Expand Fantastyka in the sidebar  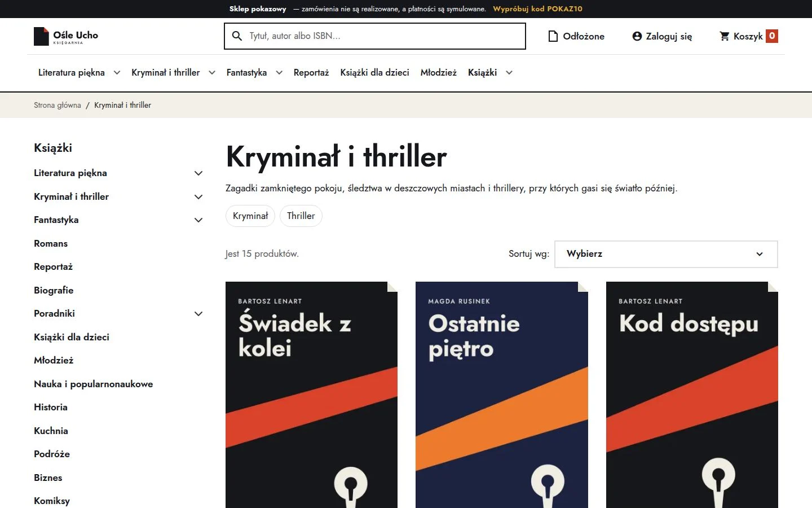(x=198, y=220)
